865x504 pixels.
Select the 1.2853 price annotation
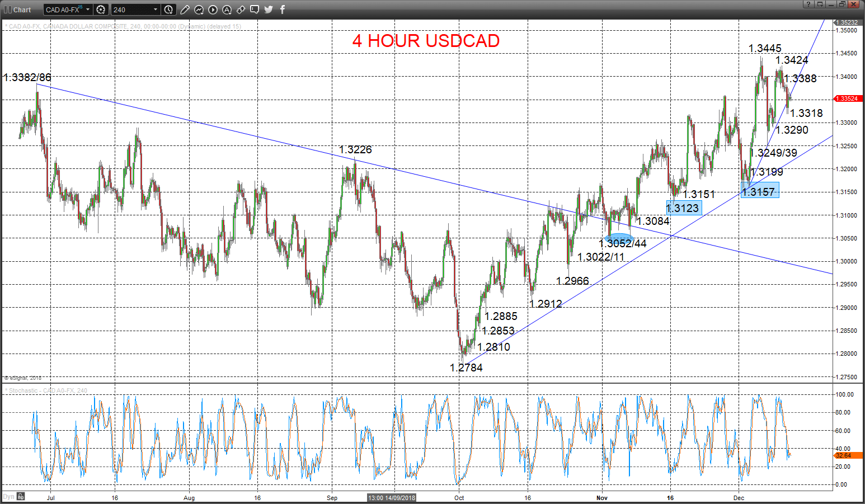[498, 331]
